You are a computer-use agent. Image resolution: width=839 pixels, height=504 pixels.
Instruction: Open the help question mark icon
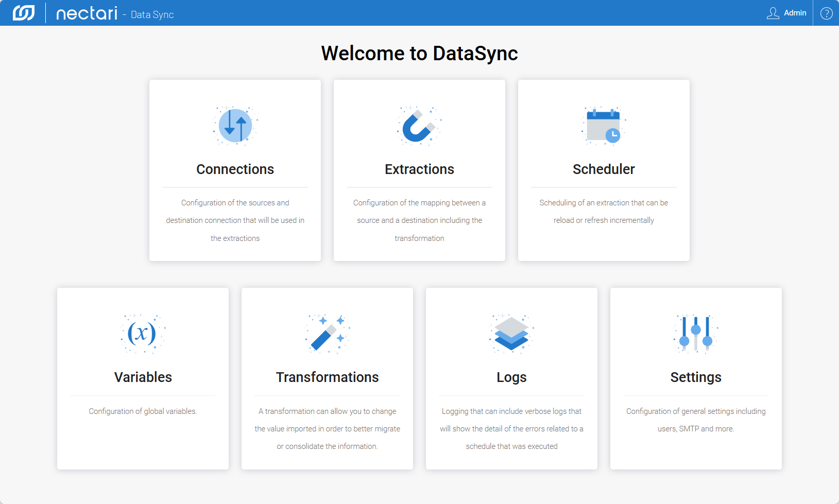[x=826, y=13]
